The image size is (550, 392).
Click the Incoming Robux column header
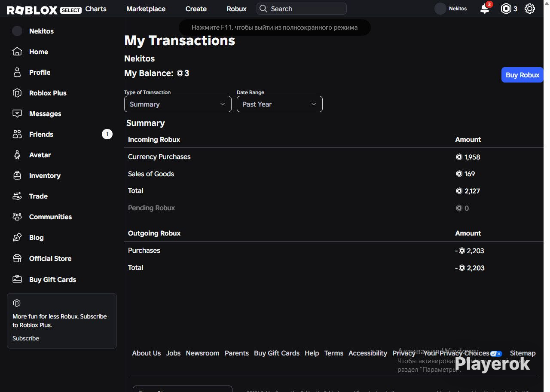click(154, 140)
